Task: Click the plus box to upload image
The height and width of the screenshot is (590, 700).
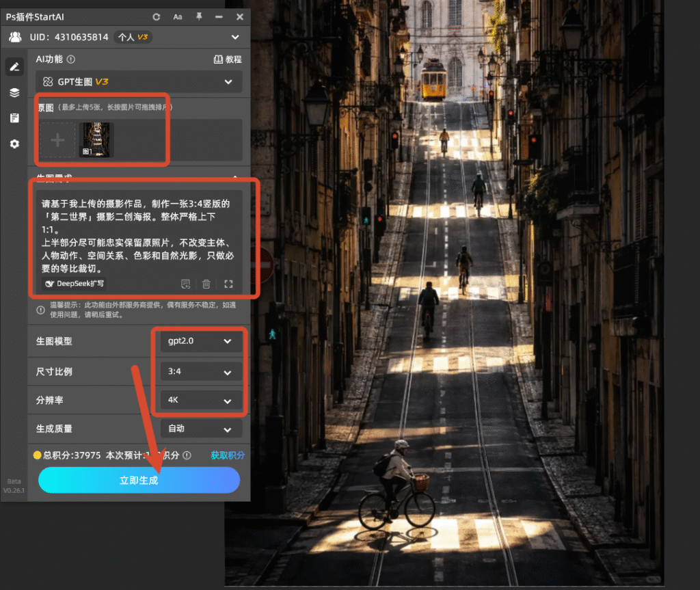Action: 57,140
